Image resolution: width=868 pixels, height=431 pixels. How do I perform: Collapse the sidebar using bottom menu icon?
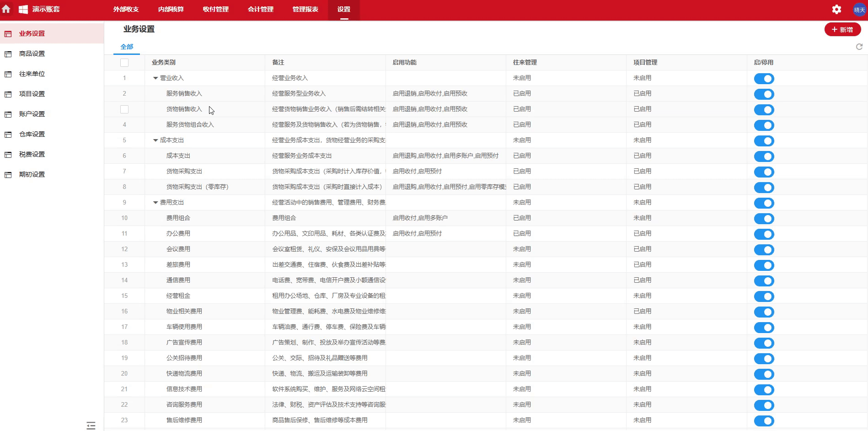91,426
